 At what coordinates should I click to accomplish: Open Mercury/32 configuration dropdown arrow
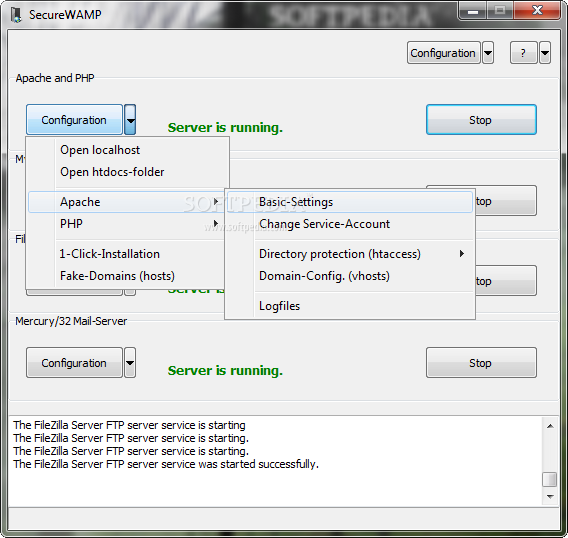point(130,363)
